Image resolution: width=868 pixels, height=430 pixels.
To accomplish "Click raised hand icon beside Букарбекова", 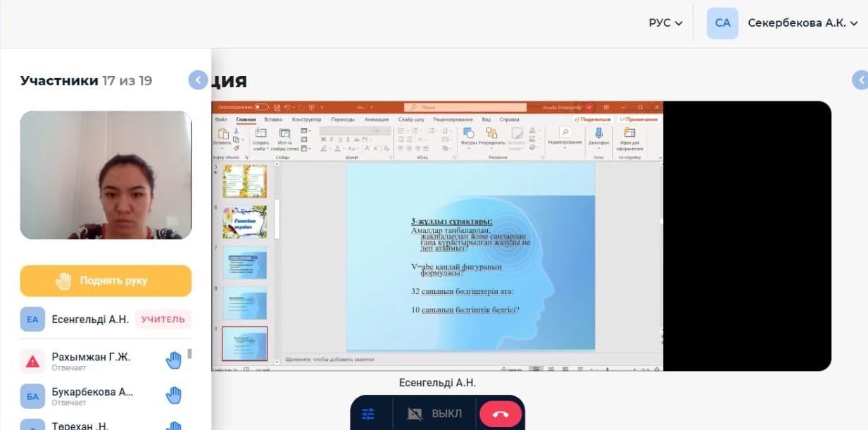I will (173, 396).
